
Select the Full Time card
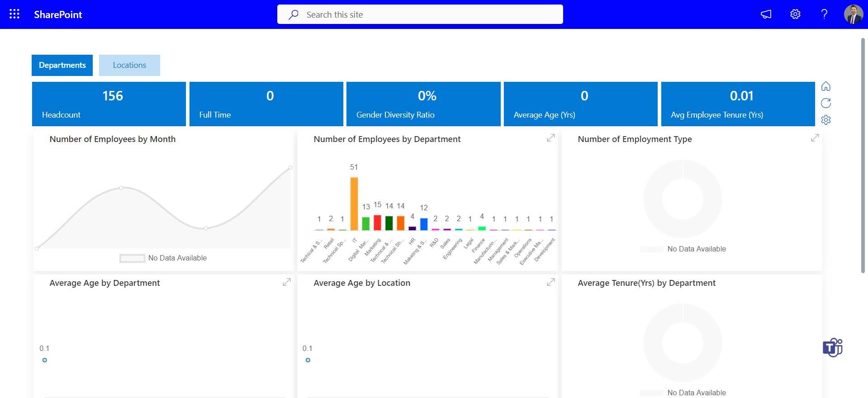coord(266,104)
